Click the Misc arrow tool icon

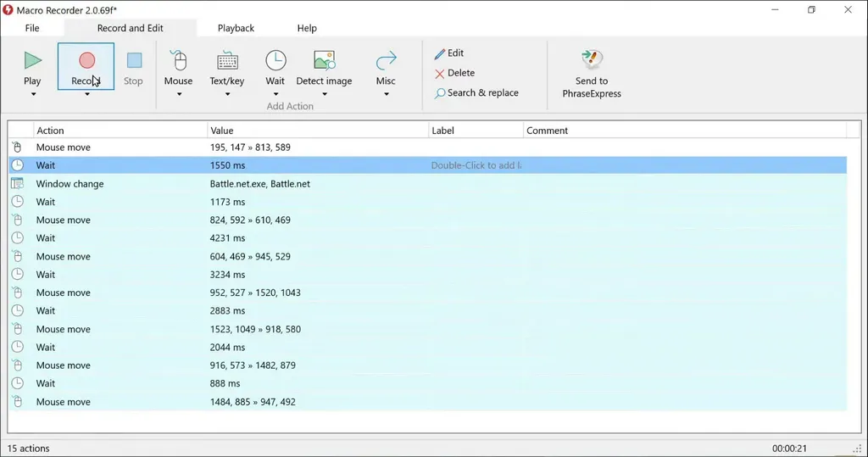pyautogui.click(x=386, y=60)
